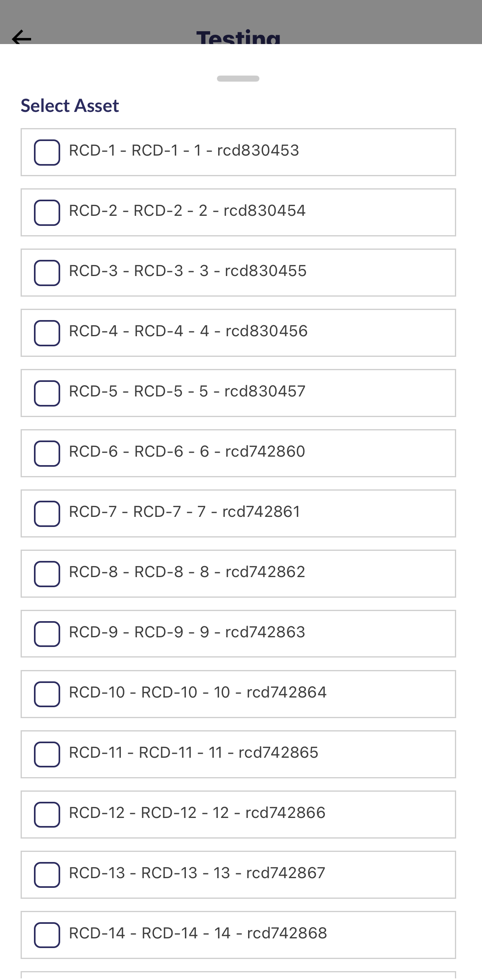The width and height of the screenshot is (482, 980).
Task: Check the RCD-1 asset checkbox
Action: [x=47, y=152]
